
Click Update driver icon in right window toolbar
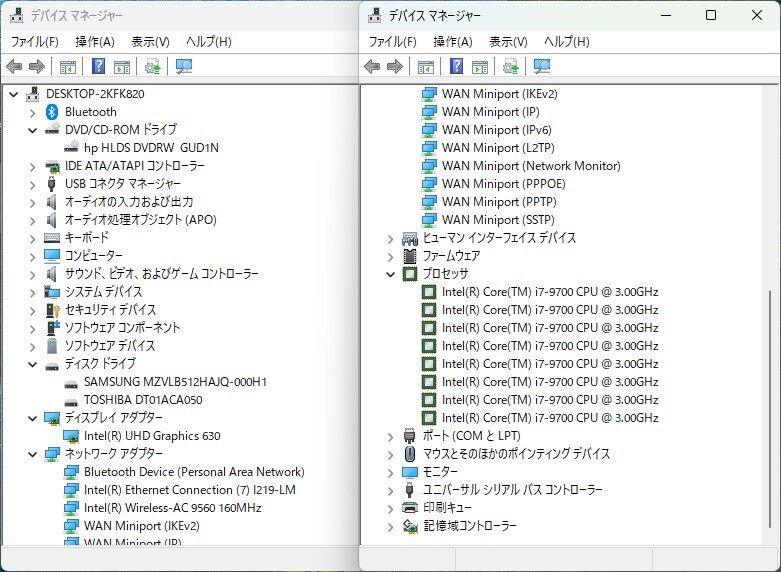pos(511,66)
